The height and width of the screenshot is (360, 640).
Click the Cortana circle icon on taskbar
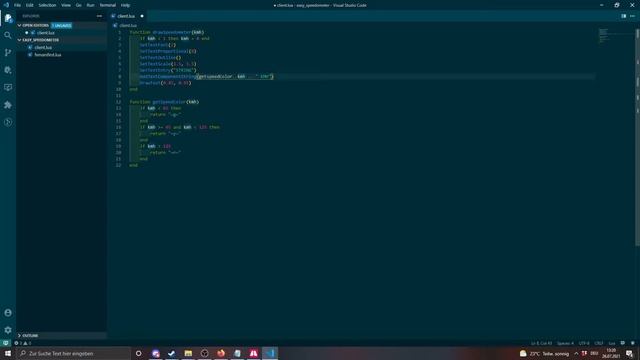pyautogui.click(x=138, y=353)
